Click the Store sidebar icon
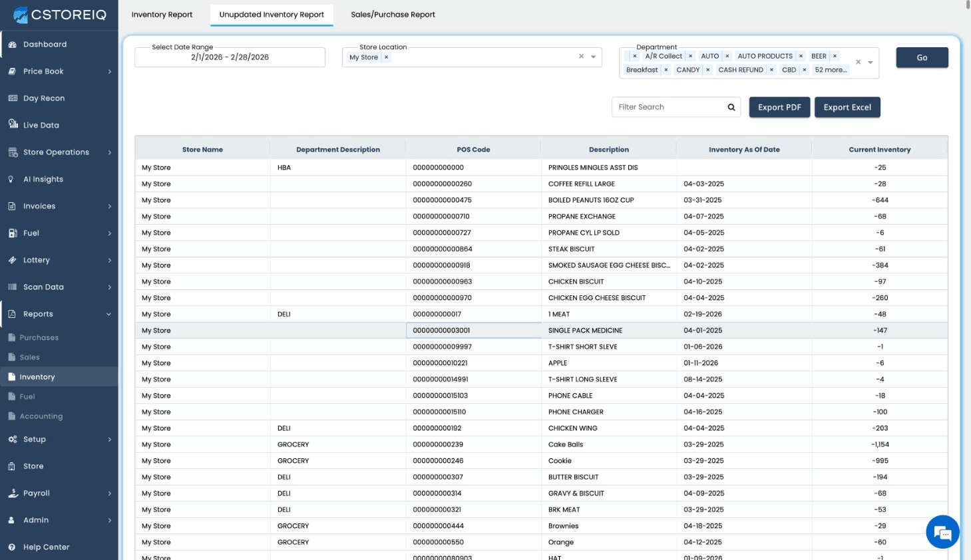 (x=12, y=466)
